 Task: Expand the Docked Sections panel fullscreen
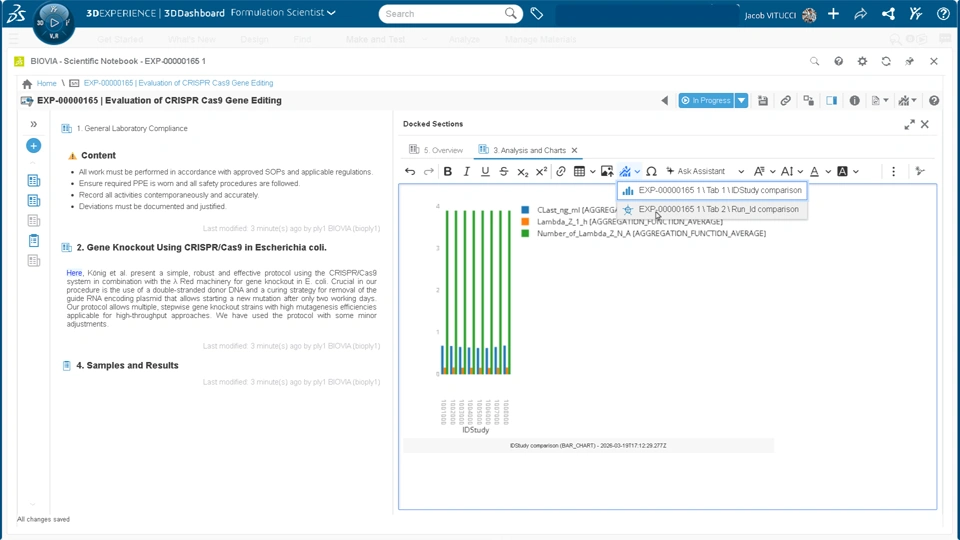(909, 124)
